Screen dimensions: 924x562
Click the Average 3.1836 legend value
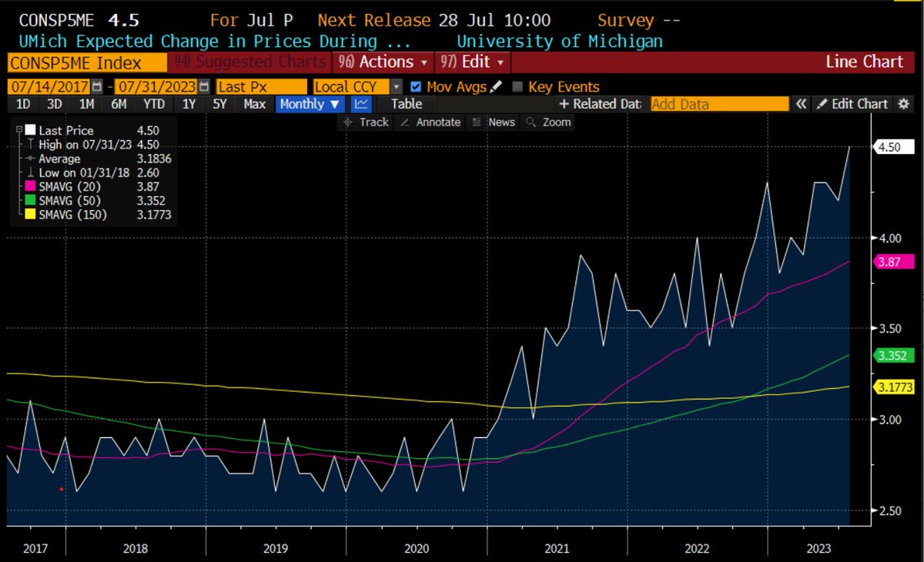[154, 159]
